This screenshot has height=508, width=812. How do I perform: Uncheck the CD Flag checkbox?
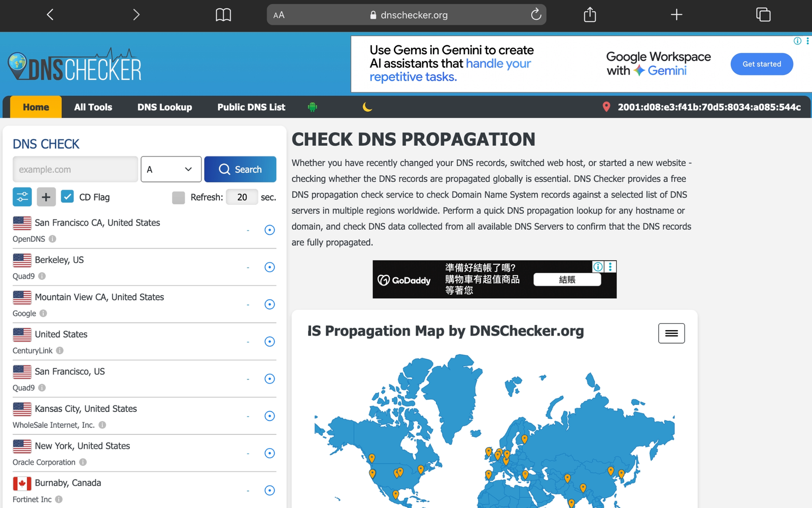pyautogui.click(x=67, y=197)
